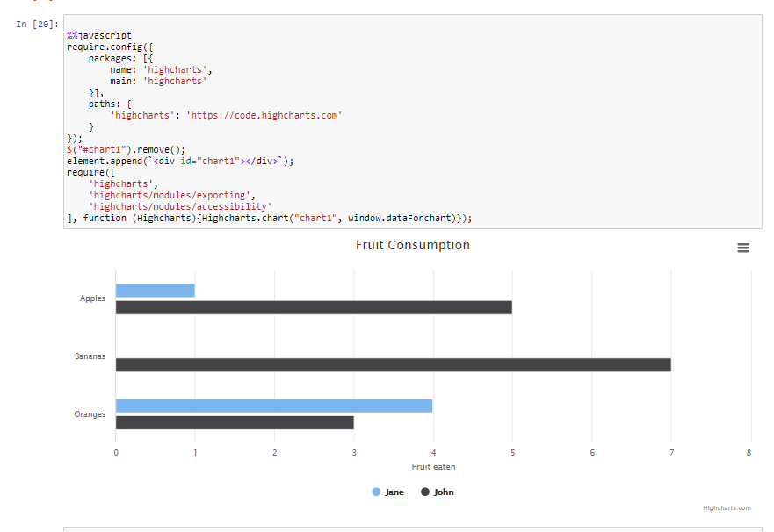Select the Bananas category label

90,356
